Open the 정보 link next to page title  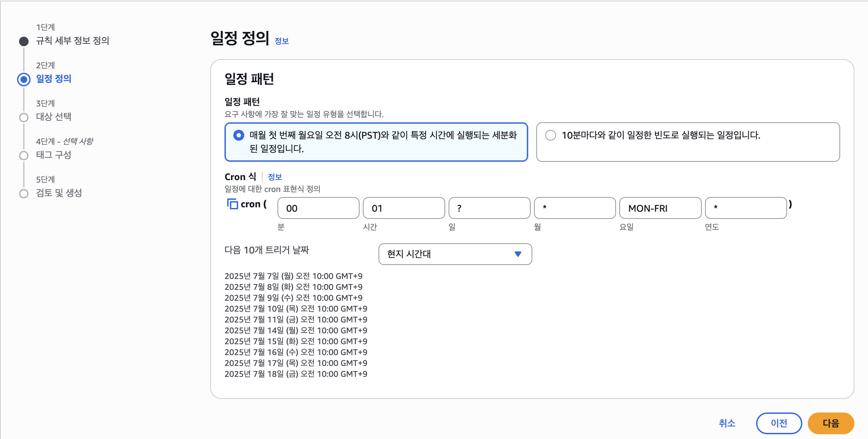coord(282,41)
